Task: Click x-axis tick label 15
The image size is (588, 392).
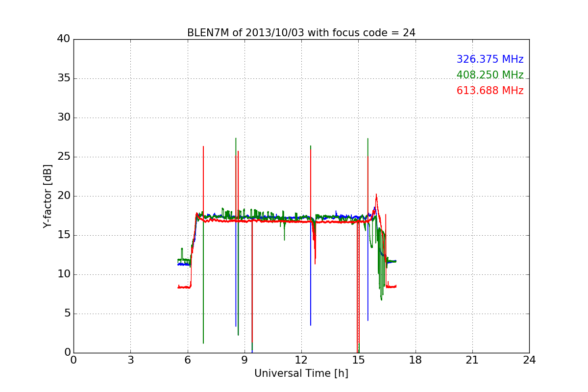Action: point(358,360)
